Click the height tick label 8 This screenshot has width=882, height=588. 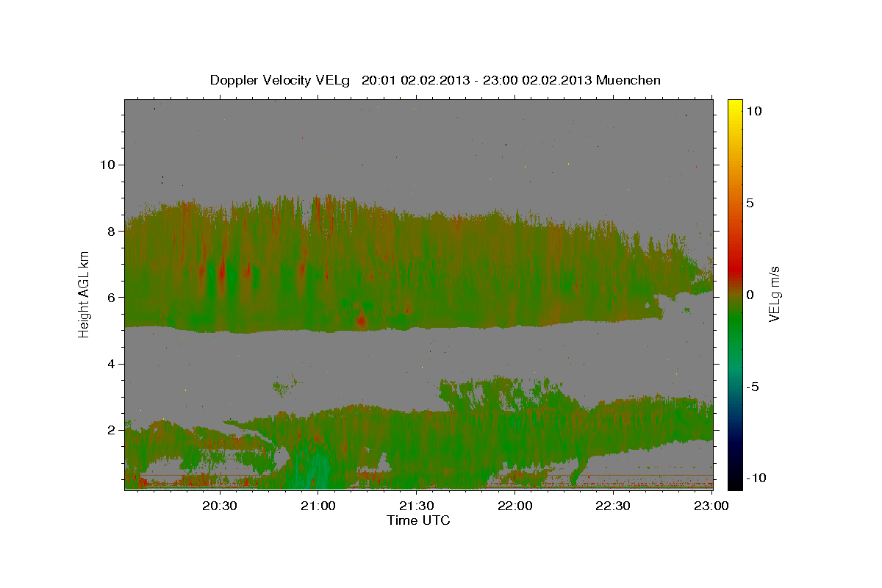tap(112, 231)
